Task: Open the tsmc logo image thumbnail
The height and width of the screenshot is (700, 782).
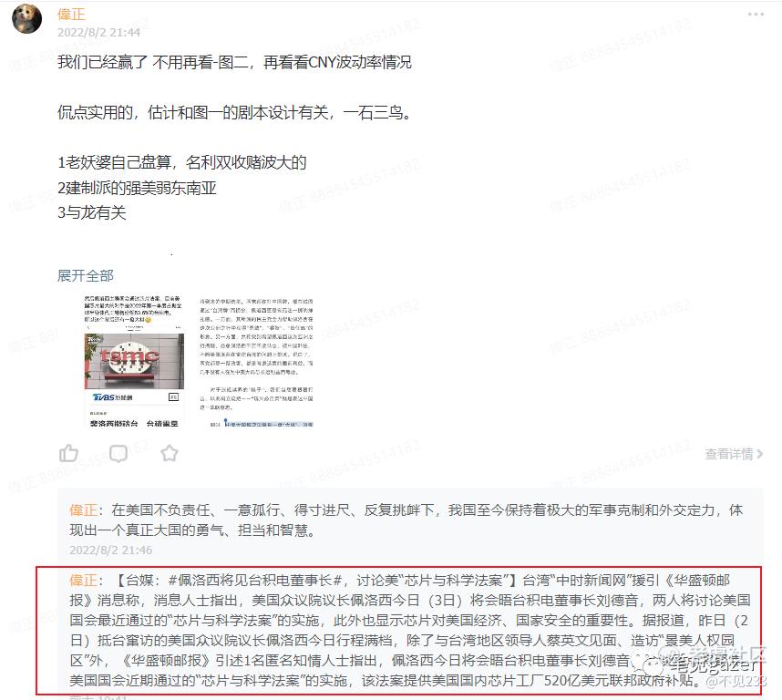Action: 134,361
